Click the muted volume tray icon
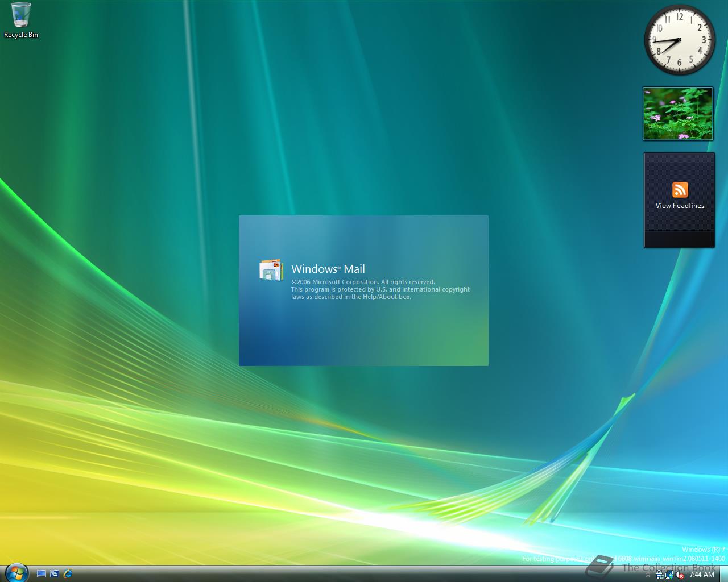 [680, 575]
